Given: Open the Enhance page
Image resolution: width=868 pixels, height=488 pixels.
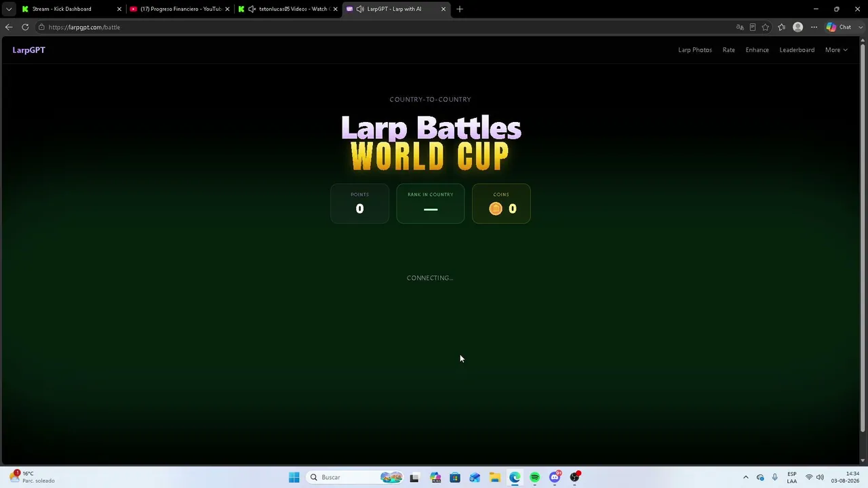Looking at the screenshot, I should pos(757,50).
